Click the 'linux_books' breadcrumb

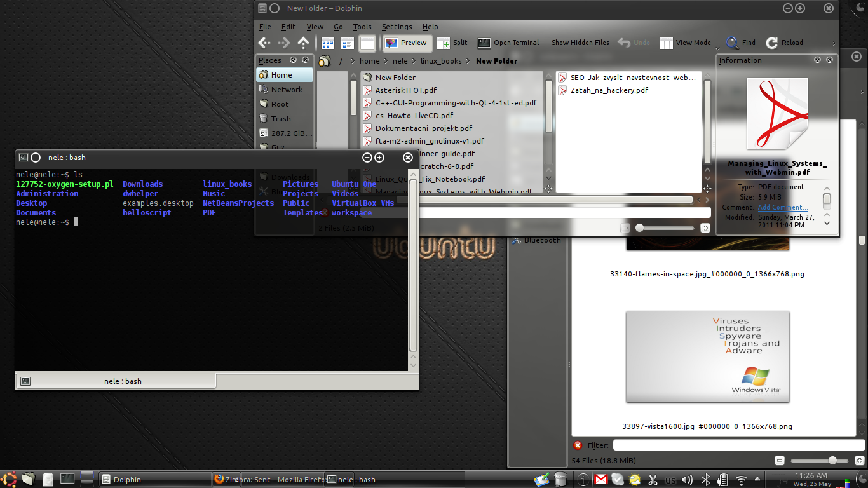point(441,61)
